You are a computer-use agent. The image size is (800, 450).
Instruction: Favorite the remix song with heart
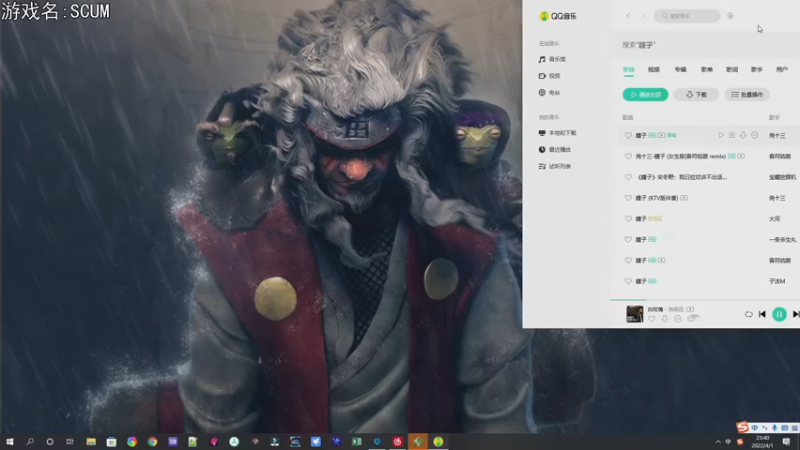tap(628, 156)
